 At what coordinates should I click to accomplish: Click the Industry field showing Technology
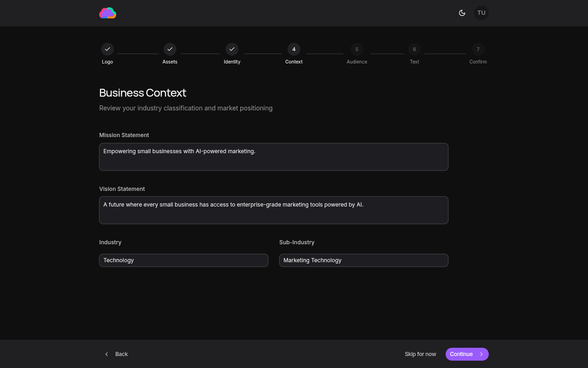[x=184, y=260]
